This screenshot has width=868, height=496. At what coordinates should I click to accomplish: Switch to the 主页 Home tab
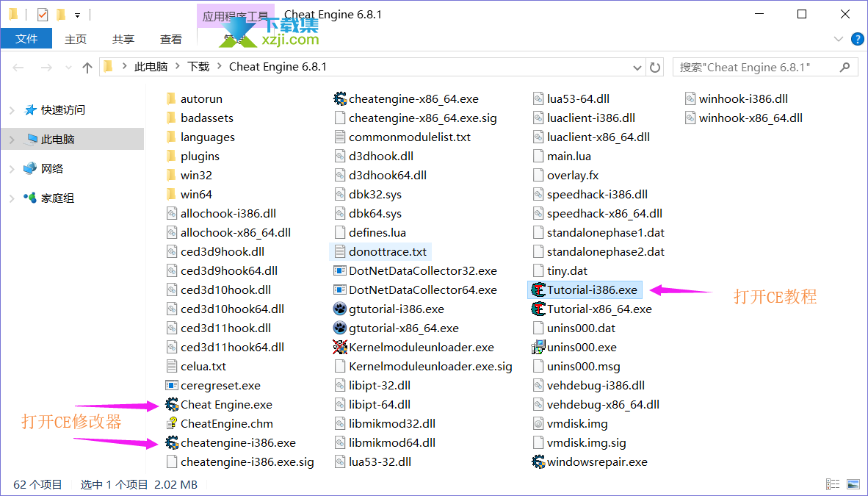tap(76, 39)
